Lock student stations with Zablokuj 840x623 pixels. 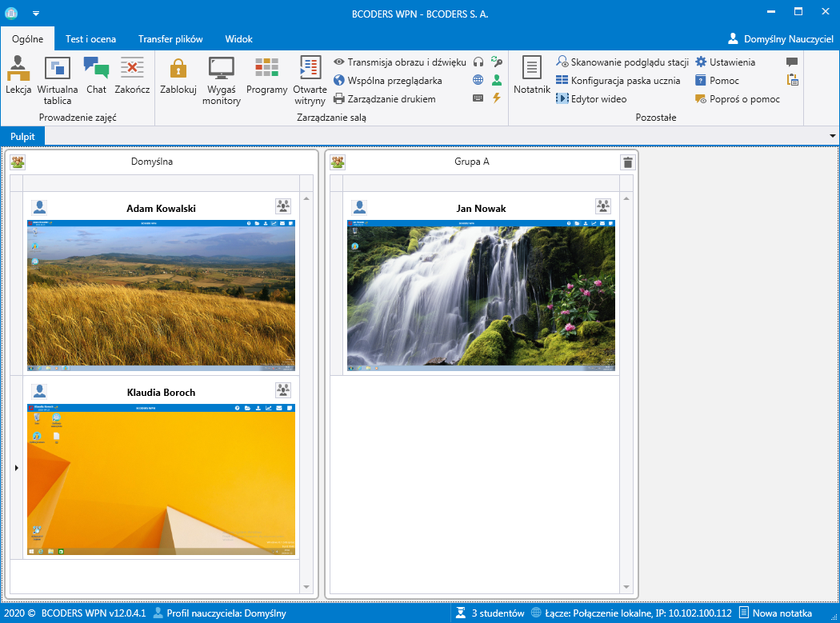tap(178, 75)
